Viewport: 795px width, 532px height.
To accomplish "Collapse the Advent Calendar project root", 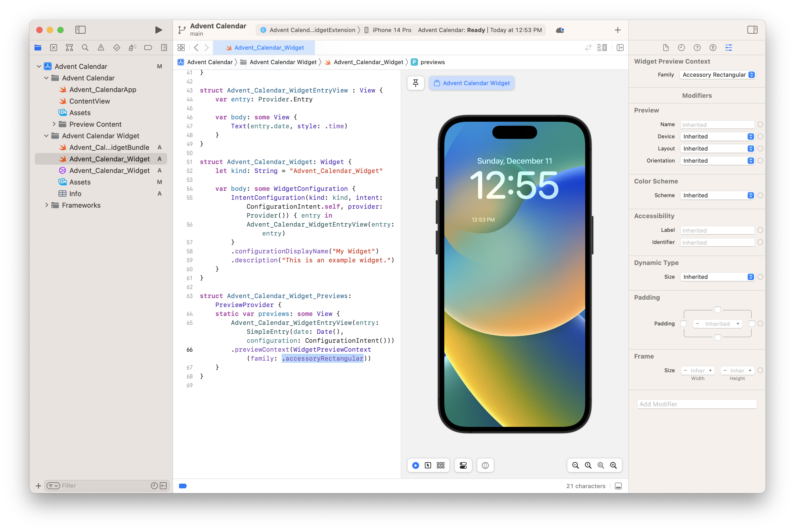I will point(39,66).
